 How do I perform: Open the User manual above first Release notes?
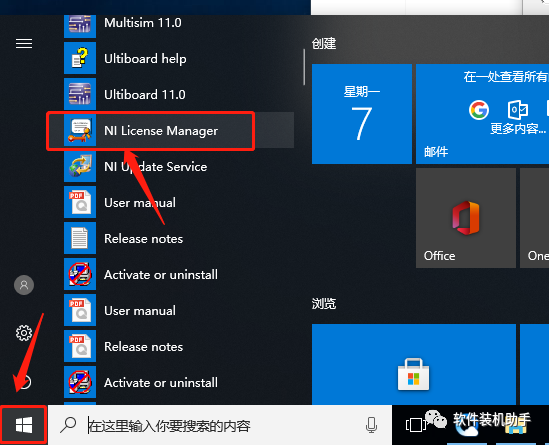(179, 202)
